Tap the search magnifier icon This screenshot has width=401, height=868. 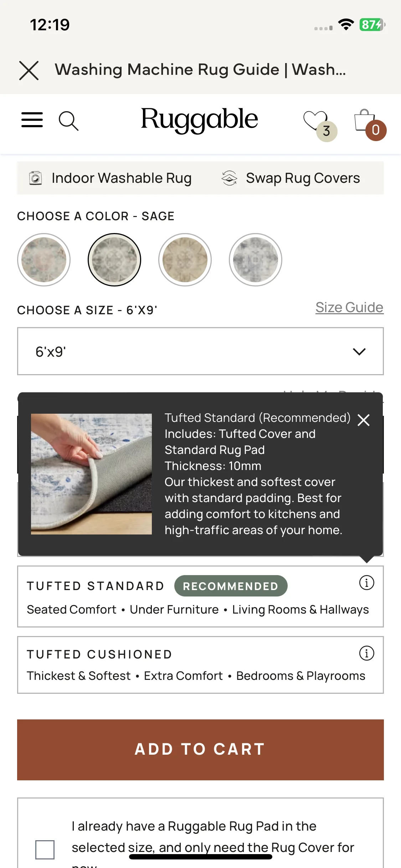68,121
